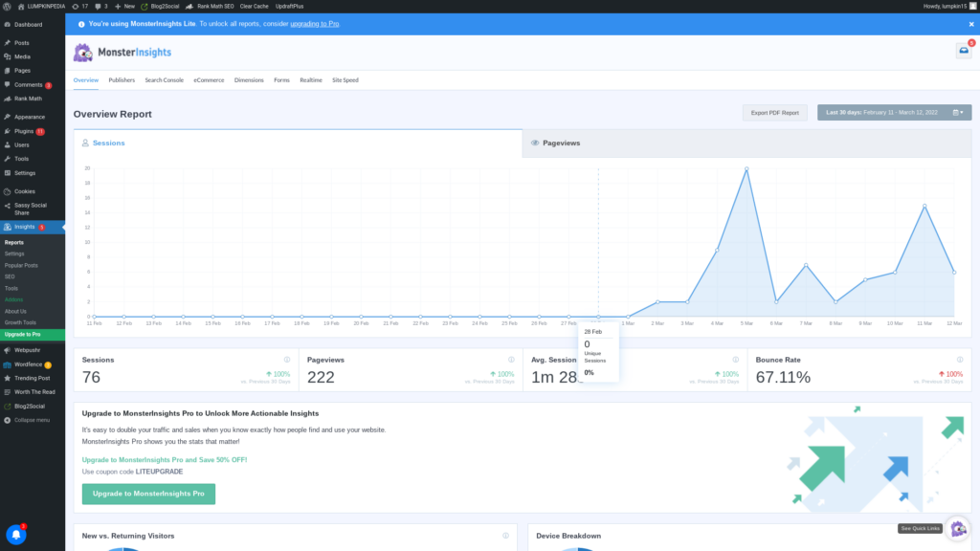Switch to the Site Speed tab
The image size is (980, 551).
345,80
